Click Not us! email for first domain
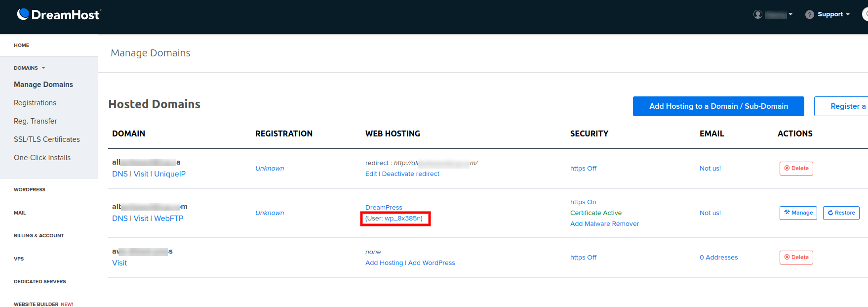The image size is (868, 307). [710, 169]
